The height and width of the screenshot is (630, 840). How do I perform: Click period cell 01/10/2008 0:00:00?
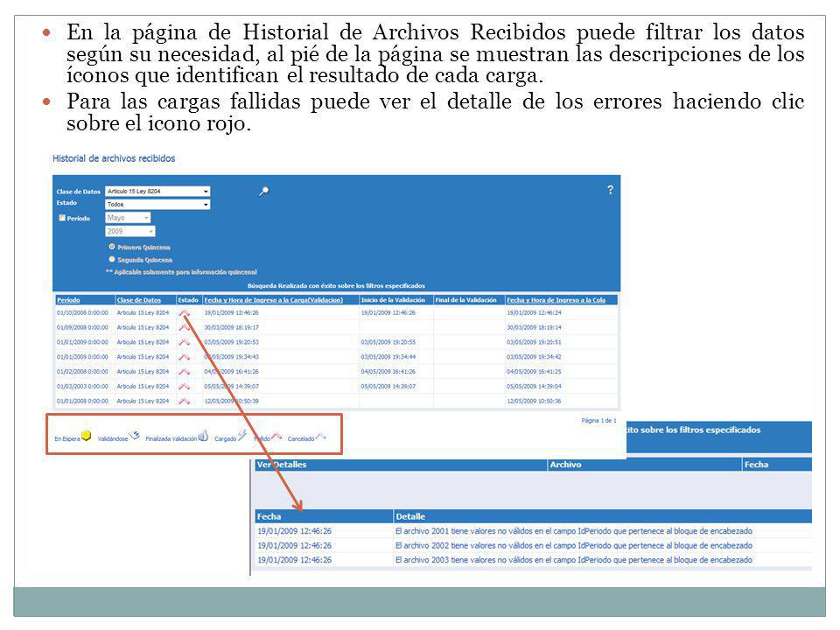click(82, 312)
